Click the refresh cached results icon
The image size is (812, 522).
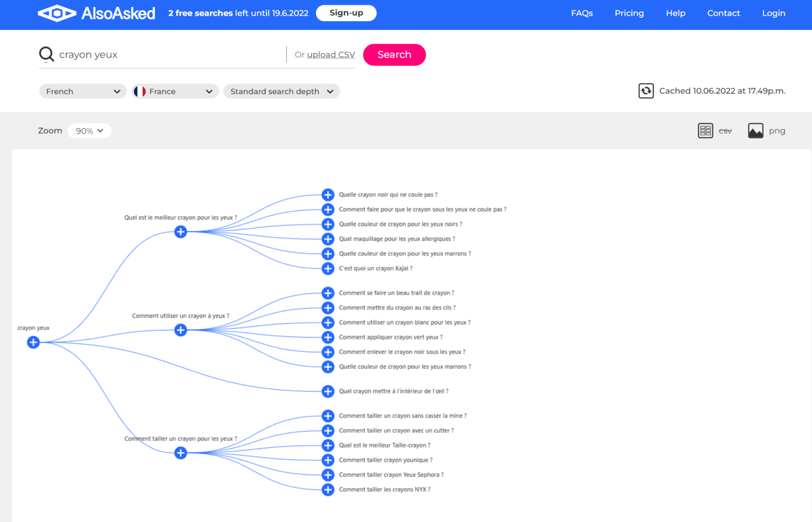[x=646, y=91]
